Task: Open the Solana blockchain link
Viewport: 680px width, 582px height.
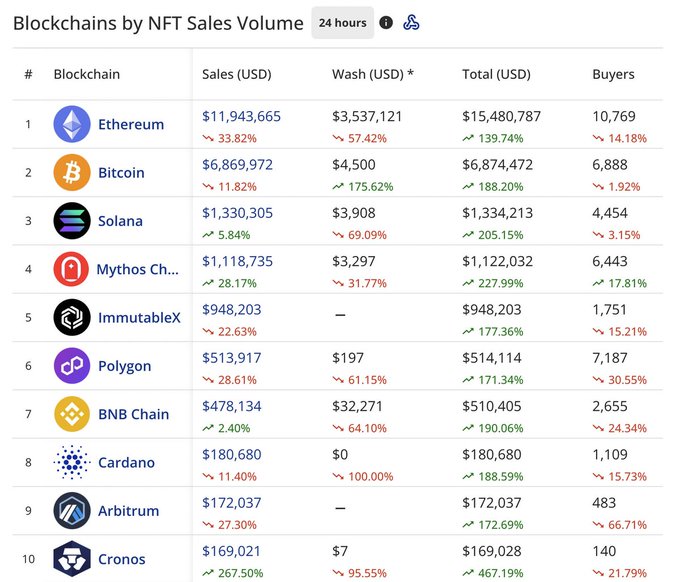Action: (120, 221)
